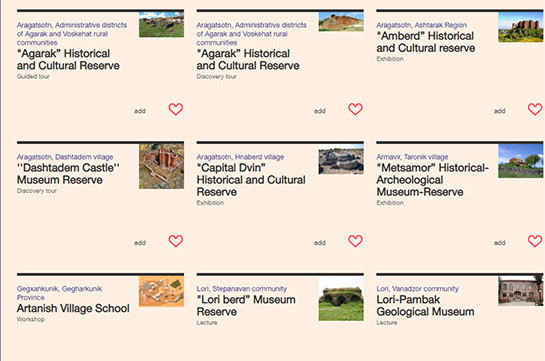Open Dashtadem Castle aerial thumbnail
Viewport: 545px width, 361px height.
(161, 166)
